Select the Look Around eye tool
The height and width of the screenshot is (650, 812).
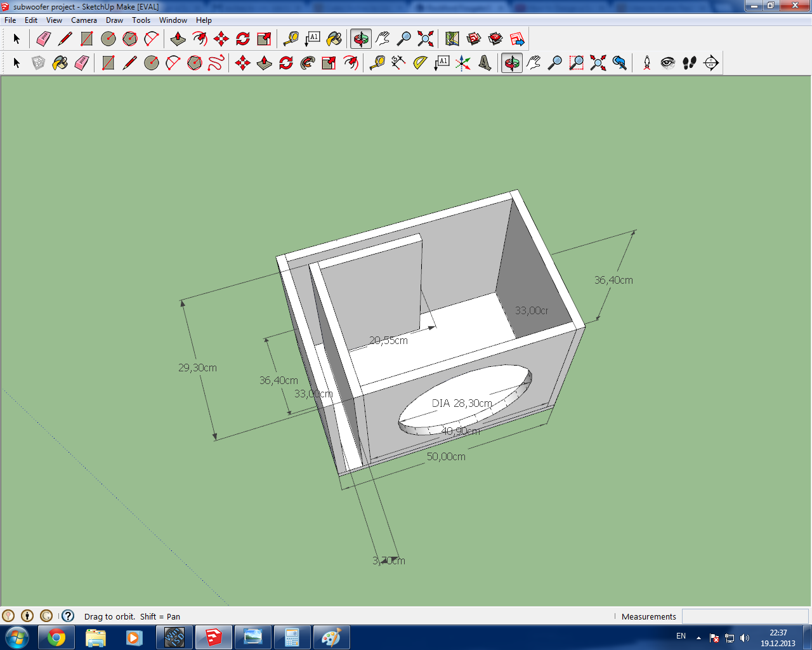pos(667,63)
